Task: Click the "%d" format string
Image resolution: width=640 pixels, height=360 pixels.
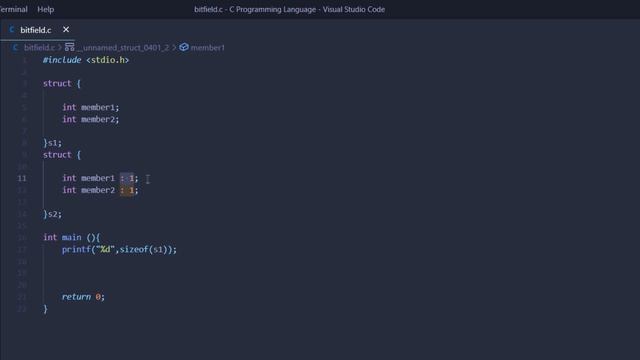Action: [105, 249]
